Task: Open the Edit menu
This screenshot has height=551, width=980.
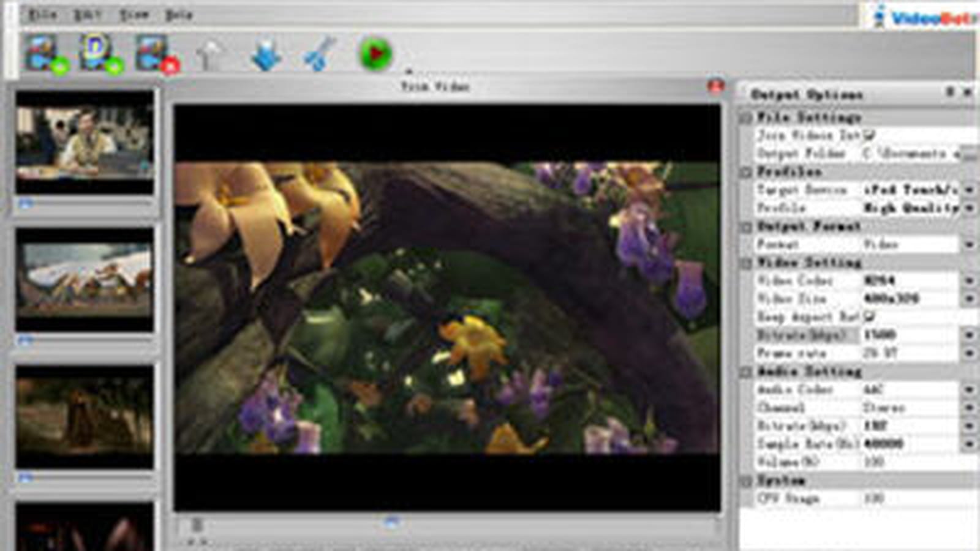Action: coord(87,14)
